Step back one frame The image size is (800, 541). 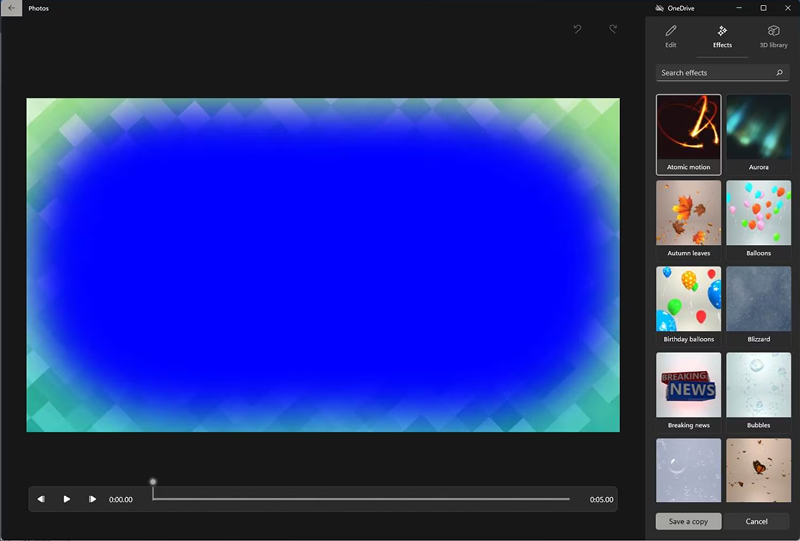coord(41,499)
